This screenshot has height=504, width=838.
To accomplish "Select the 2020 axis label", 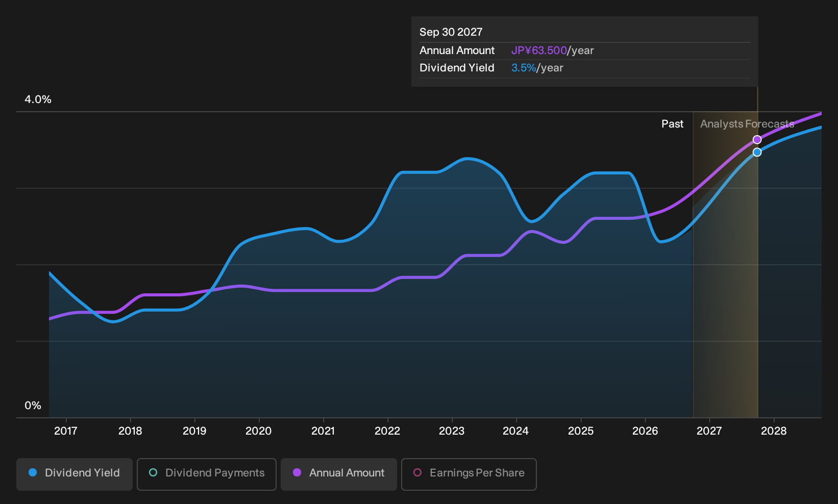I will (259, 431).
